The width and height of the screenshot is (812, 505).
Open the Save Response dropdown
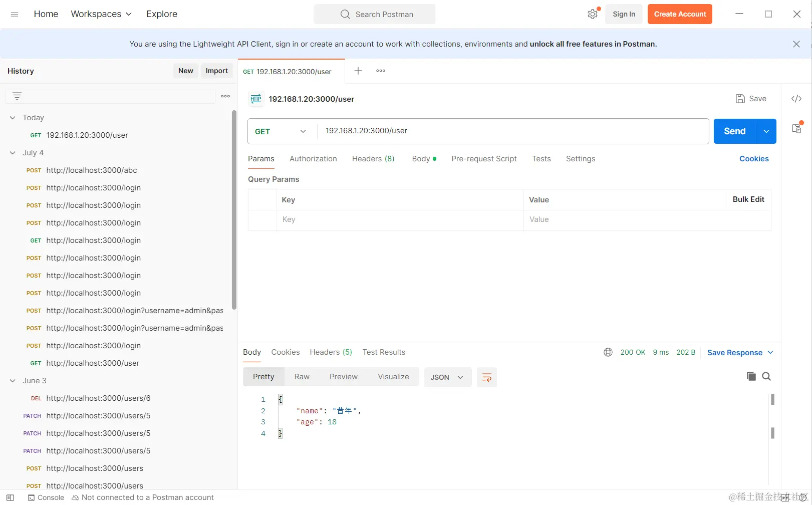tap(740, 353)
